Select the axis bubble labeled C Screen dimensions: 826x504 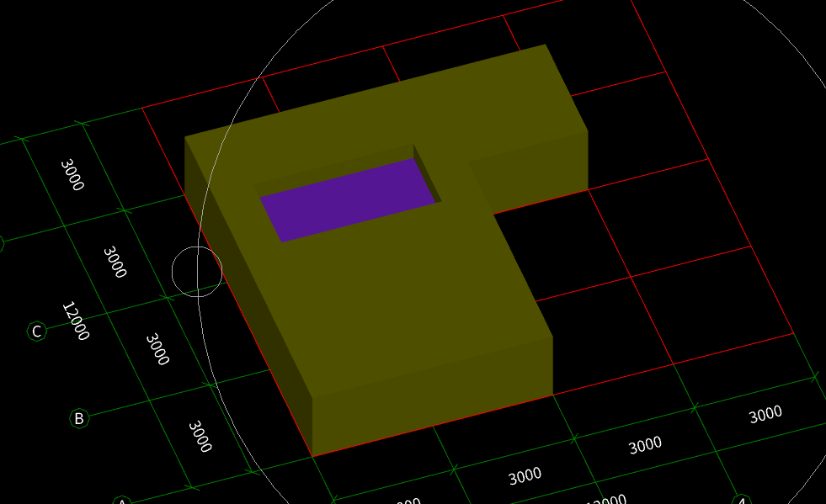pyautogui.click(x=37, y=332)
